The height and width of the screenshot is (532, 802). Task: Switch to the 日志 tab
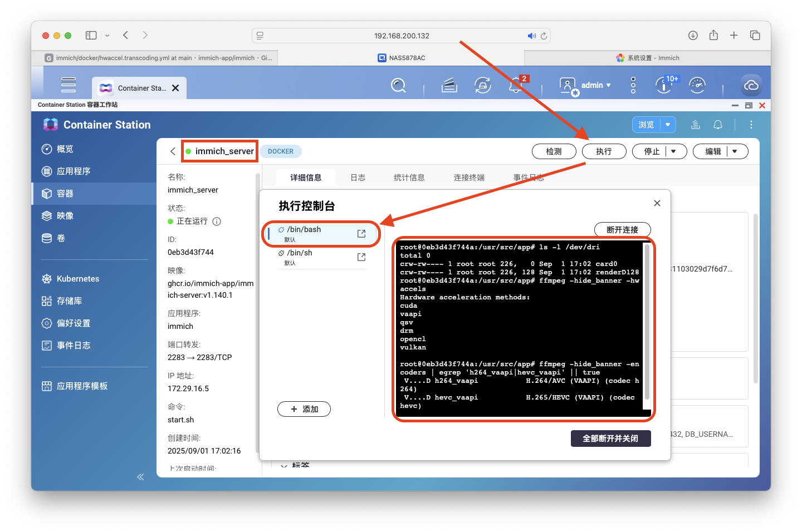point(358,178)
